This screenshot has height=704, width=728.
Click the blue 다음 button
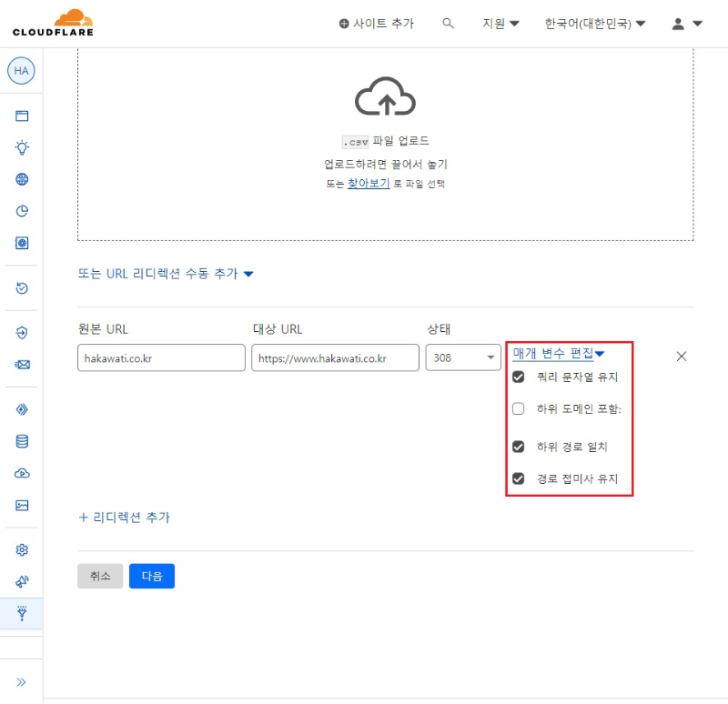(152, 576)
